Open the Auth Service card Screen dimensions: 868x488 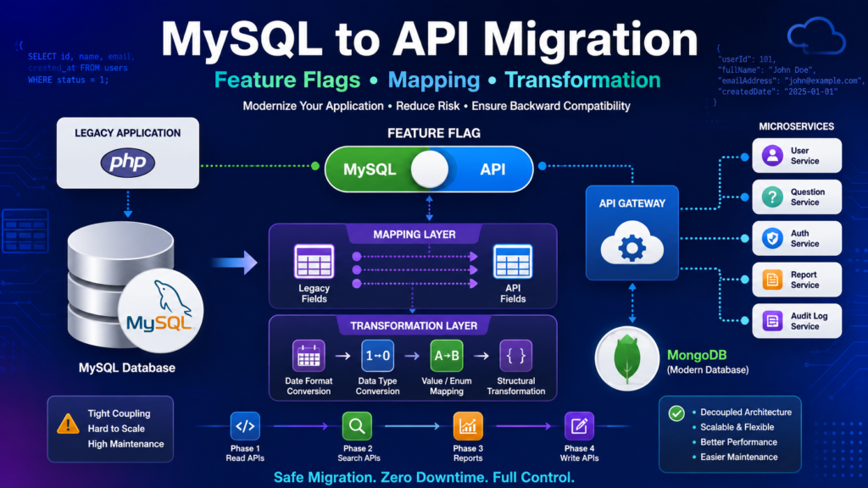pyautogui.click(x=797, y=238)
